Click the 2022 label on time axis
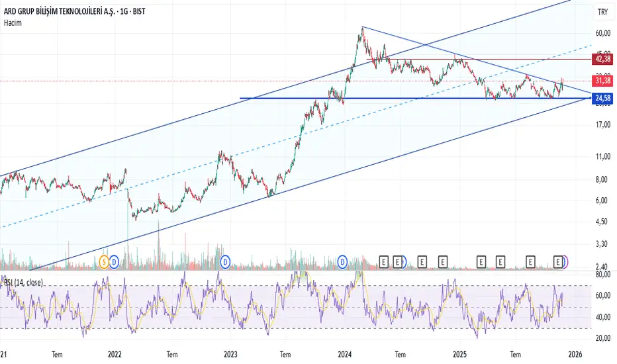 pyautogui.click(x=115, y=355)
